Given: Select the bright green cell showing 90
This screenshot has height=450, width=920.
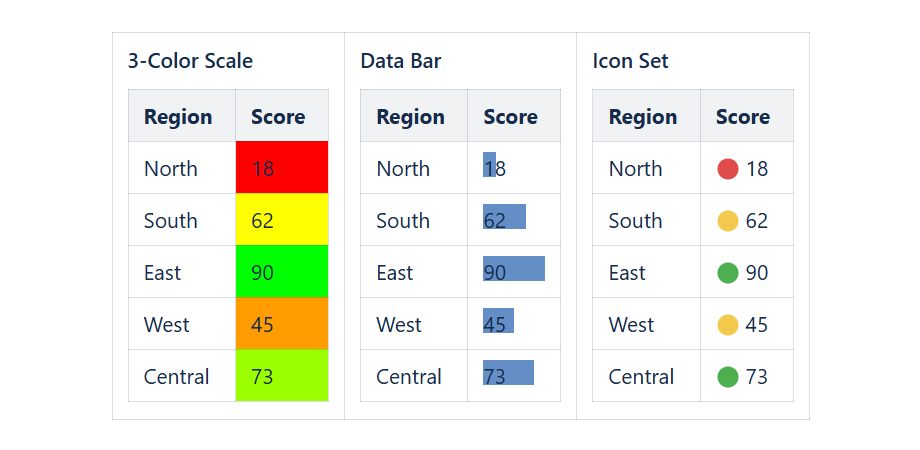Looking at the screenshot, I should pyautogui.click(x=282, y=272).
